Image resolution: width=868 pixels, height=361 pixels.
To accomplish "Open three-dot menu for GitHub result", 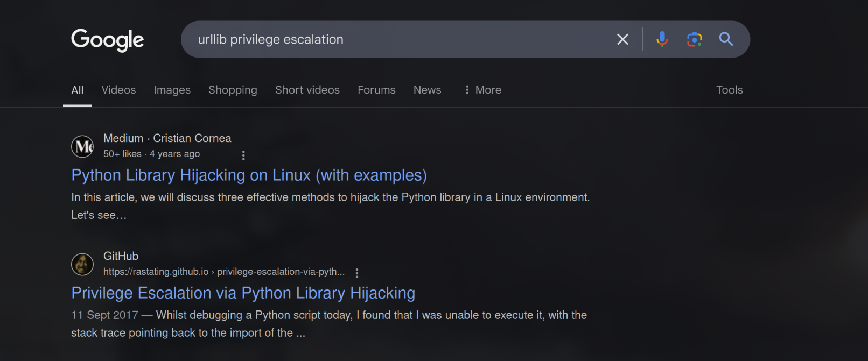I will [356, 273].
